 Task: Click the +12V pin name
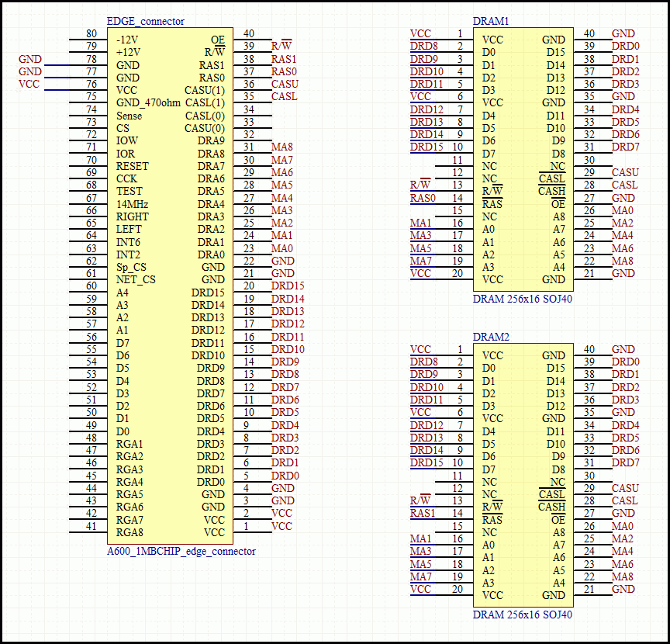point(128,52)
